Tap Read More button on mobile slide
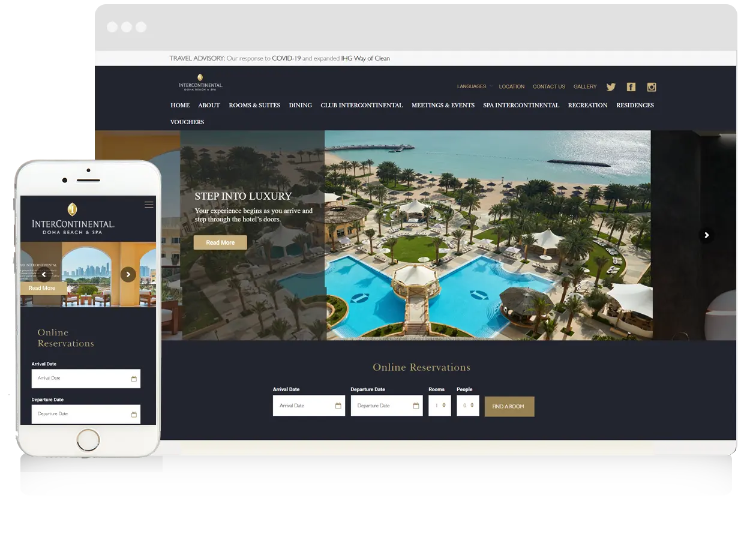This screenshot has height=540, width=756. (x=42, y=288)
